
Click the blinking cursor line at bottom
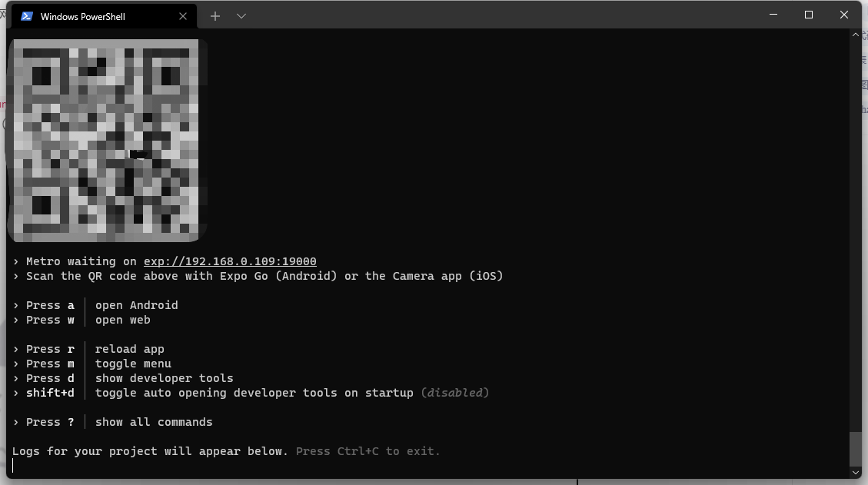tap(13, 466)
